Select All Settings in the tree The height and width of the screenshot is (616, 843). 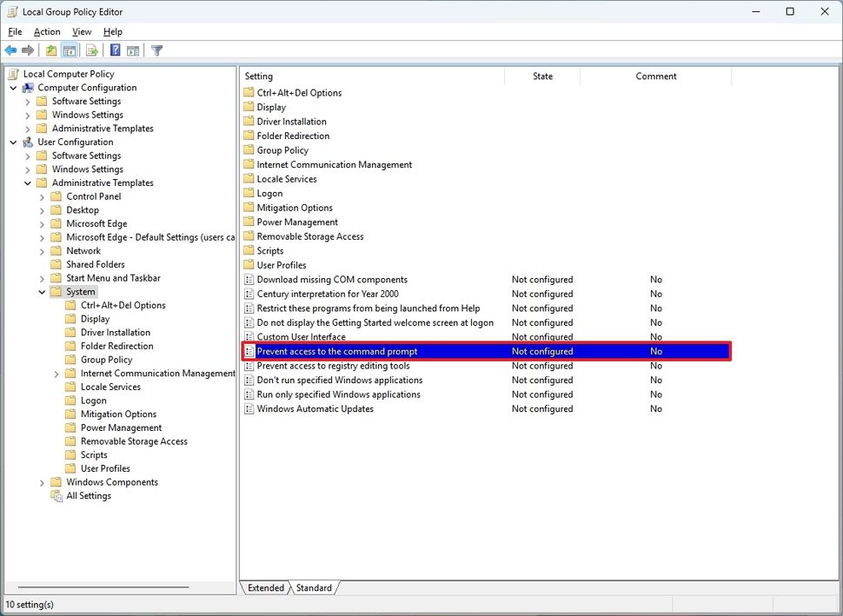click(x=88, y=495)
